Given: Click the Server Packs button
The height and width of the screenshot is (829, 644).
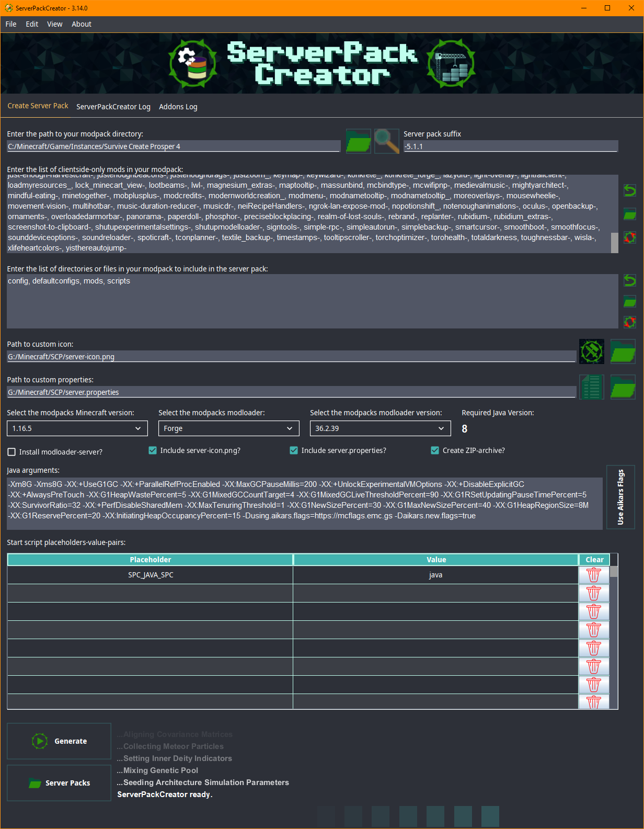Looking at the screenshot, I should tap(59, 783).
